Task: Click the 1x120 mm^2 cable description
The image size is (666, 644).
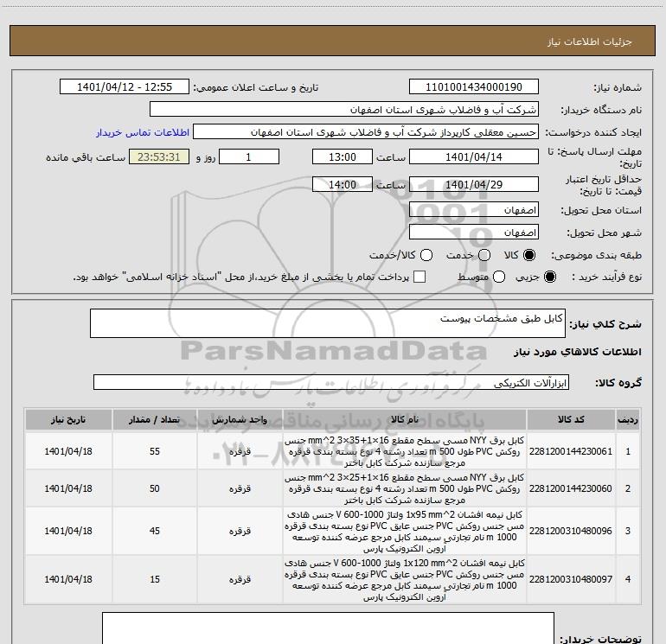Action: (x=405, y=579)
